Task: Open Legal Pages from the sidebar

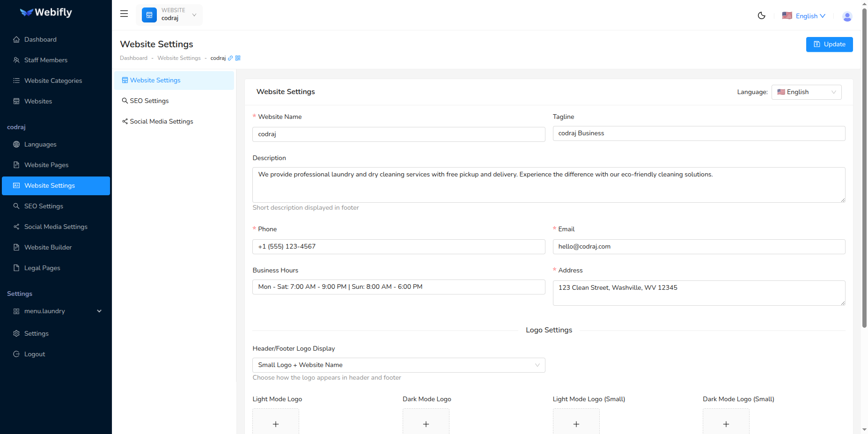Action: point(42,268)
